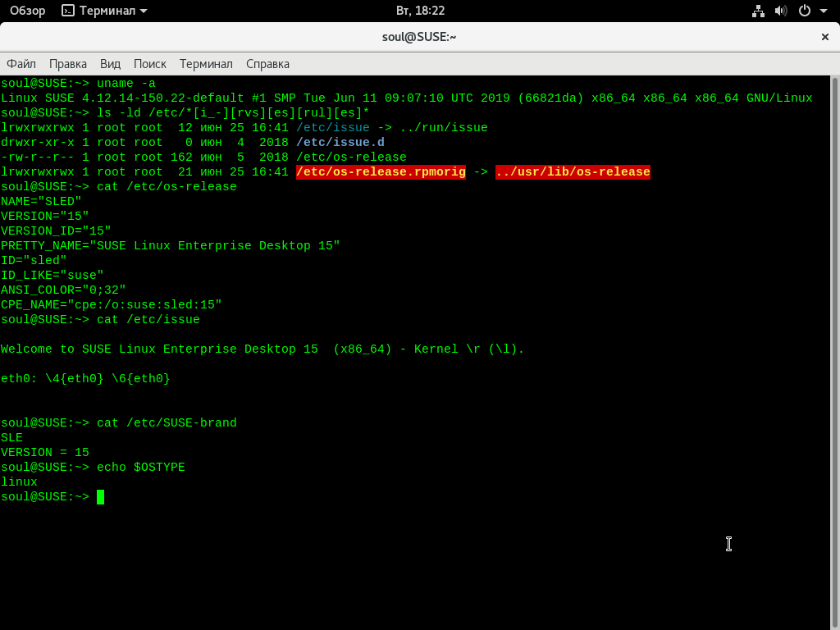Open the Вид menu
This screenshot has height=630, width=840.
click(111, 64)
